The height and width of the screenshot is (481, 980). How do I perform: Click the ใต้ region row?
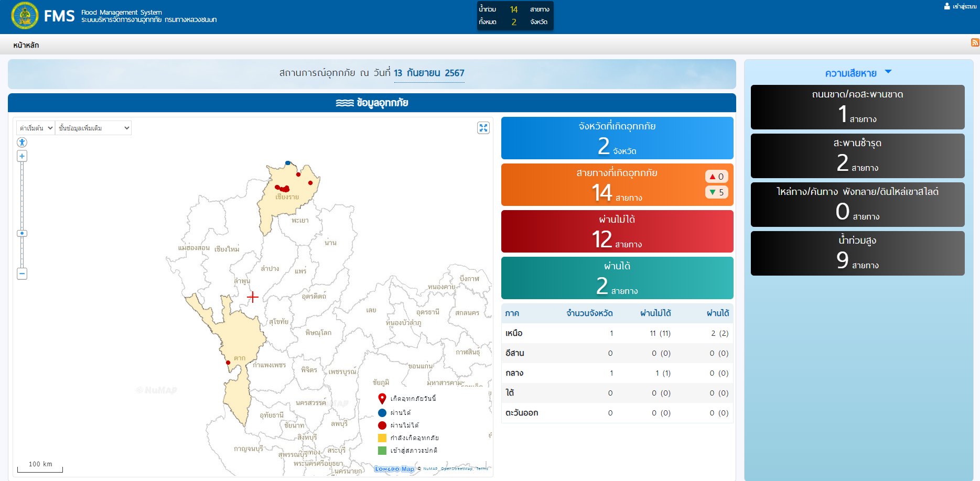(x=617, y=393)
